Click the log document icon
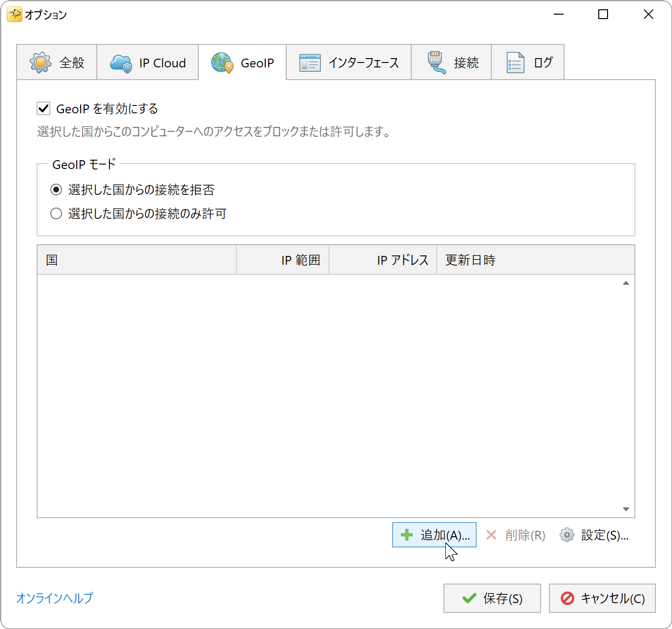Viewport: 672px width, 629px height. coord(515,63)
